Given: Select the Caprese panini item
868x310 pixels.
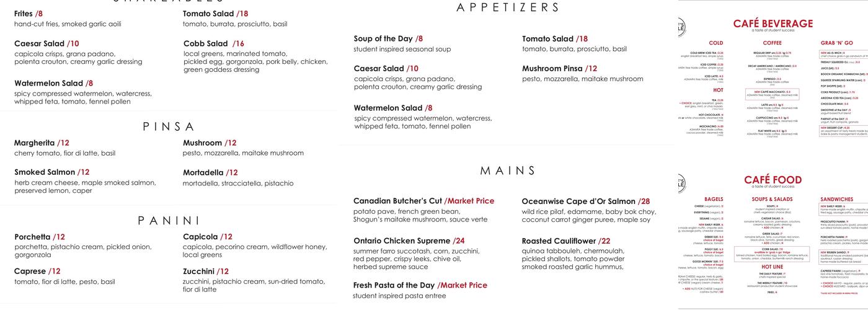Looking at the screenshot, I should coord(37,272).
